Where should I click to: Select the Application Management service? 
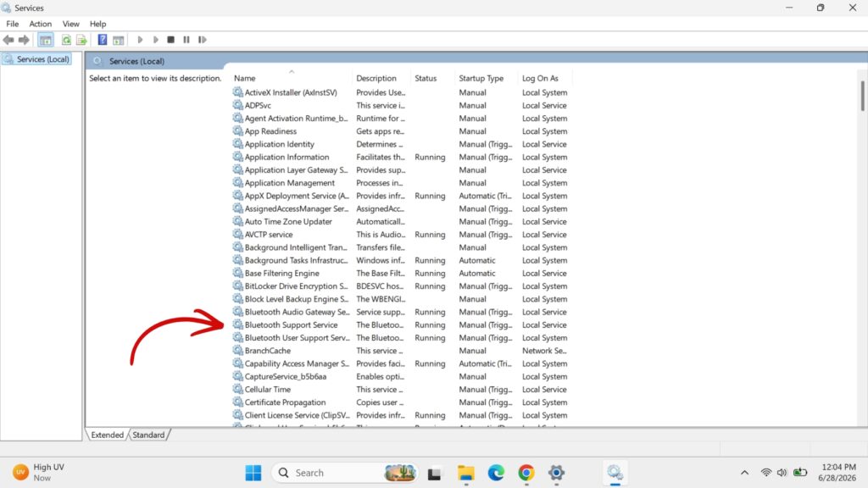tap(401, 183)
